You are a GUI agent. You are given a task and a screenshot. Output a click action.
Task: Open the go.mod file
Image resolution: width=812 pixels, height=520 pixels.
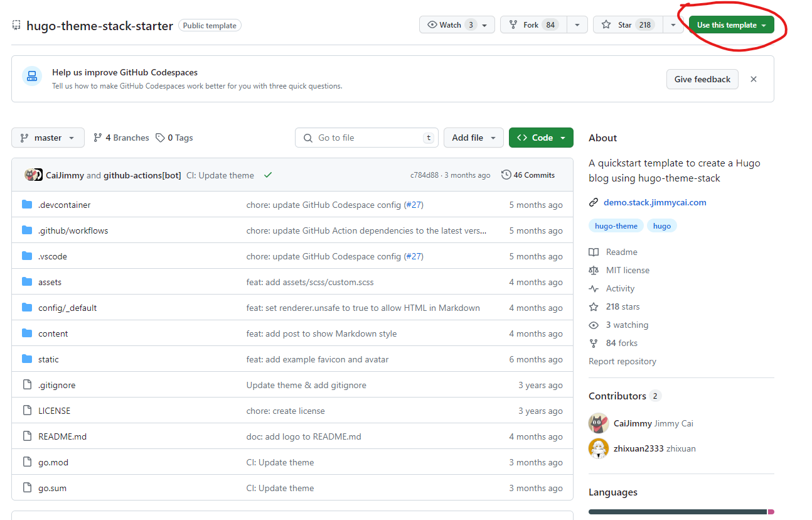[53, 462]
